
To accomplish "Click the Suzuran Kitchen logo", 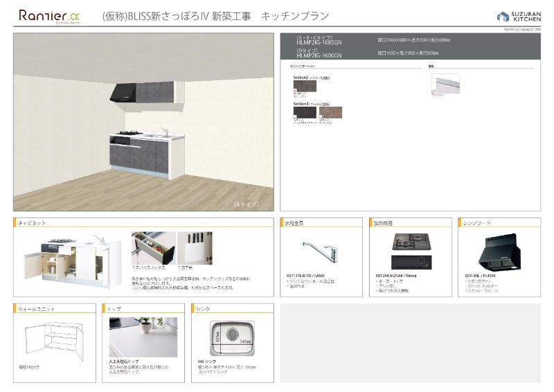I will point(519,16).
